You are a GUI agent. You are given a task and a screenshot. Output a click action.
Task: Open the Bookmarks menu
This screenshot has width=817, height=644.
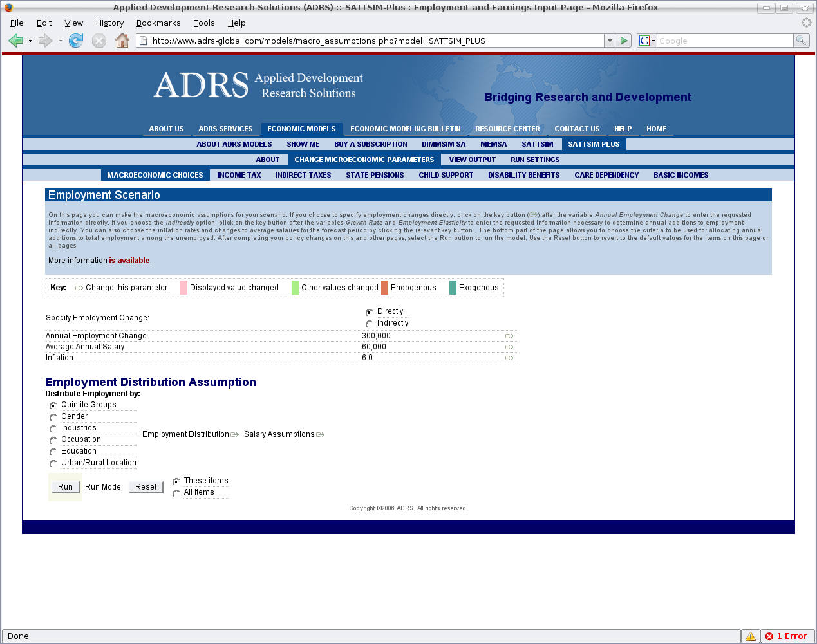point(158,23)
